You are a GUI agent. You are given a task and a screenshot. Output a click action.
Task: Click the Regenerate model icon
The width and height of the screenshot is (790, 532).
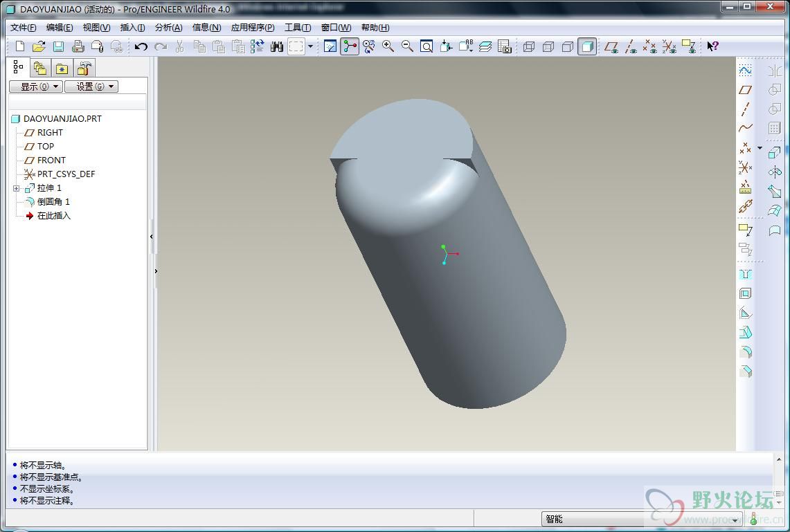[x=258, y=47]
